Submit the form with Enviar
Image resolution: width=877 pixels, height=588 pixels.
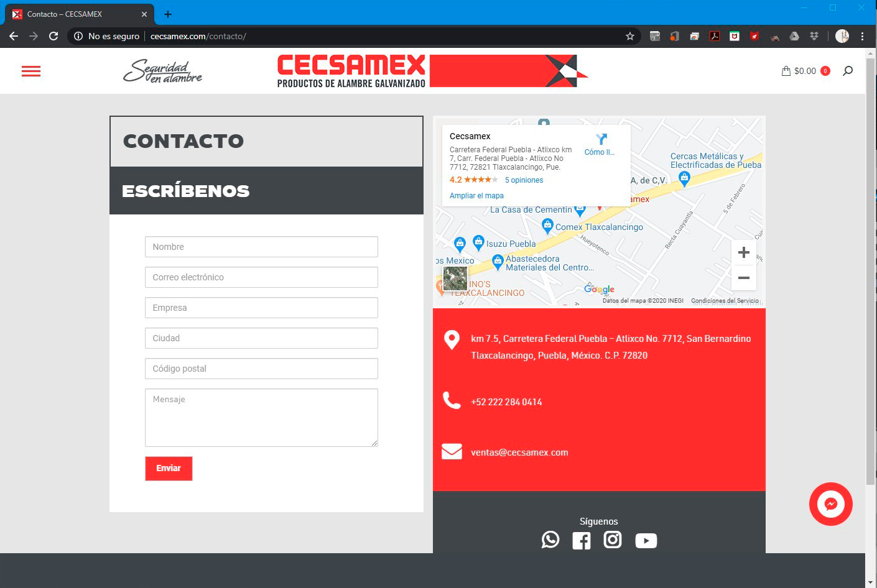tap(169, 469)
